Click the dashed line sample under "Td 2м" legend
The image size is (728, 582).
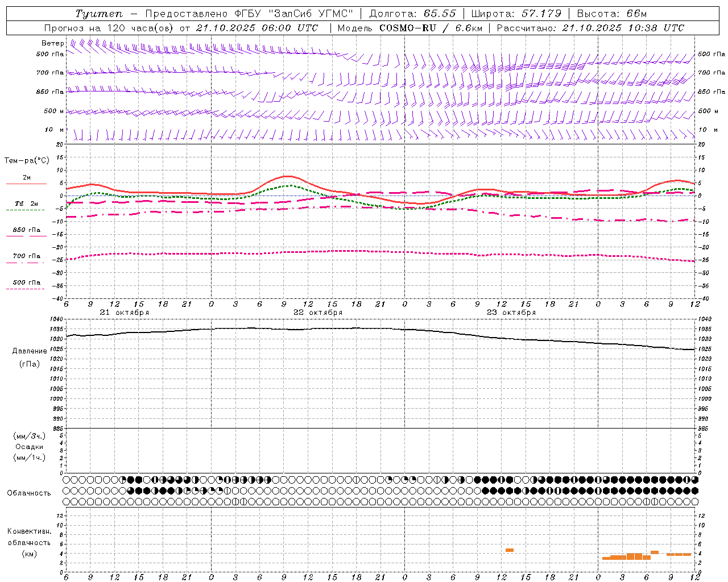pyautogui.click(x=25, y=210)
